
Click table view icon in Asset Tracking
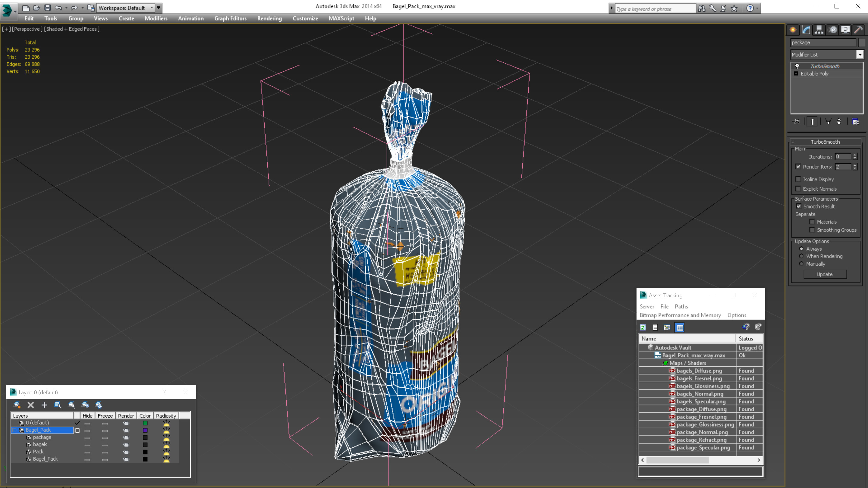click(x=680, y=327)
